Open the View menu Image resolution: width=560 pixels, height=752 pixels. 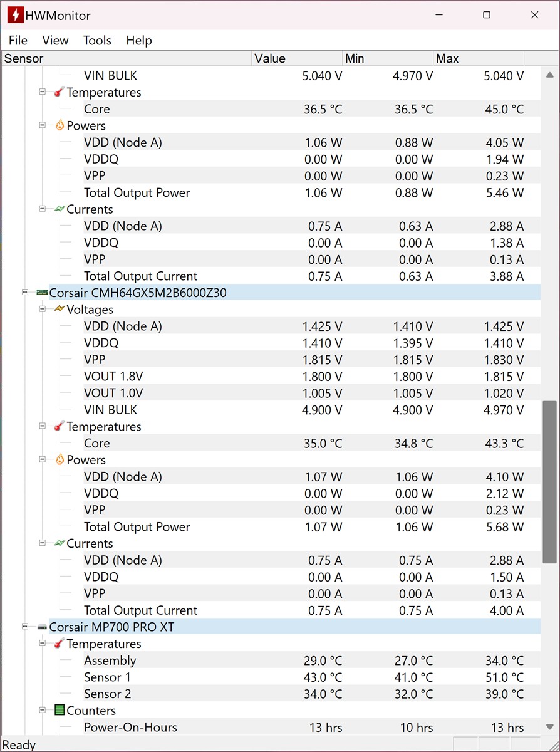[55, 40]
